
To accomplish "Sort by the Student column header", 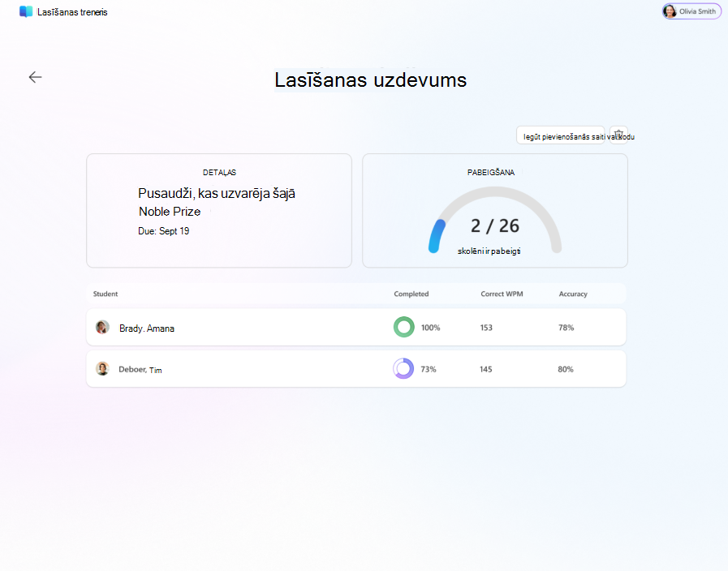I will click(x=106, y=294).
